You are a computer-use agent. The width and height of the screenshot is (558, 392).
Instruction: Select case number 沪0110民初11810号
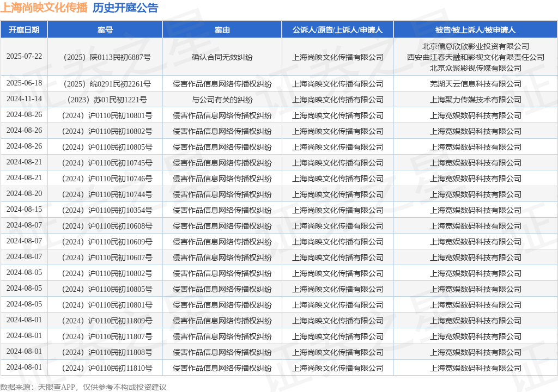click(120, 368)
